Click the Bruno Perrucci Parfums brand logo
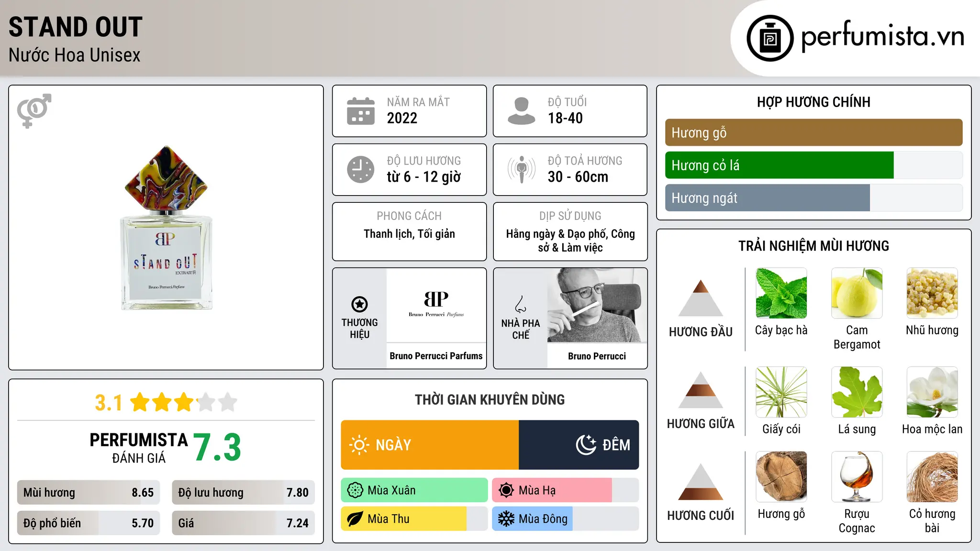 pyautogui.click(x=436, y=305)
